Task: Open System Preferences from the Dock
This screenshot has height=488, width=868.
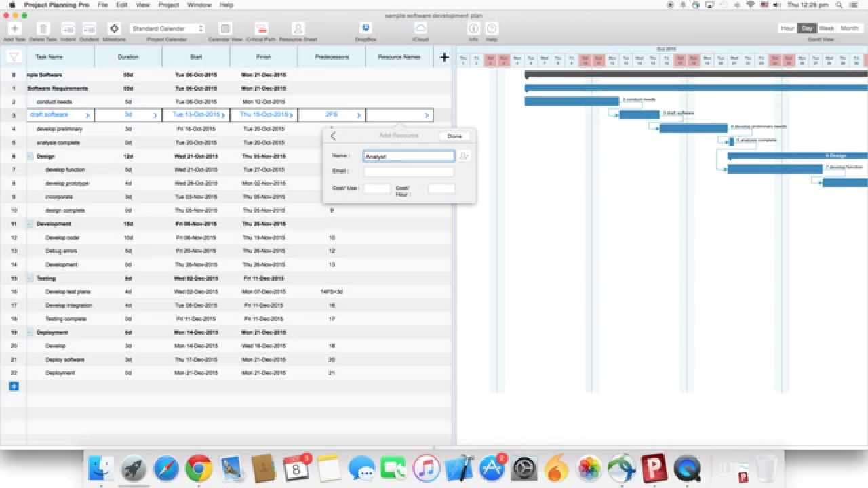Action: tap(524, 468)
